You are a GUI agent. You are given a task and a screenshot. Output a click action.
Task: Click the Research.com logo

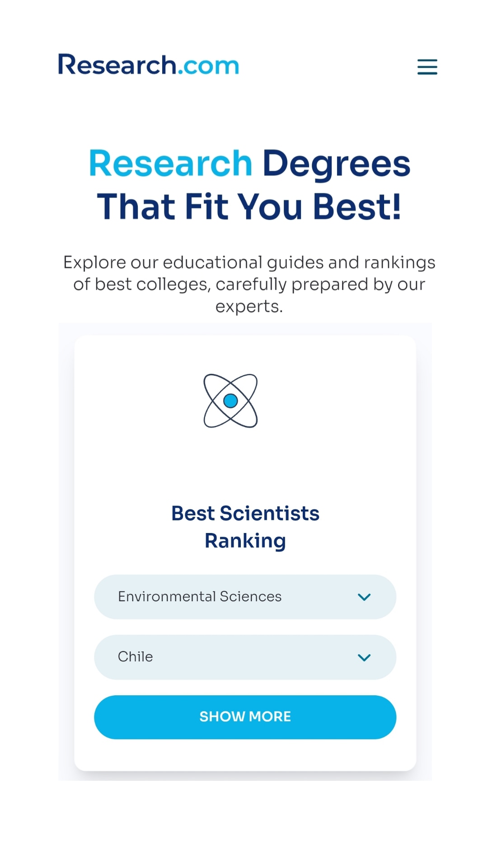[x=149, y=65]
